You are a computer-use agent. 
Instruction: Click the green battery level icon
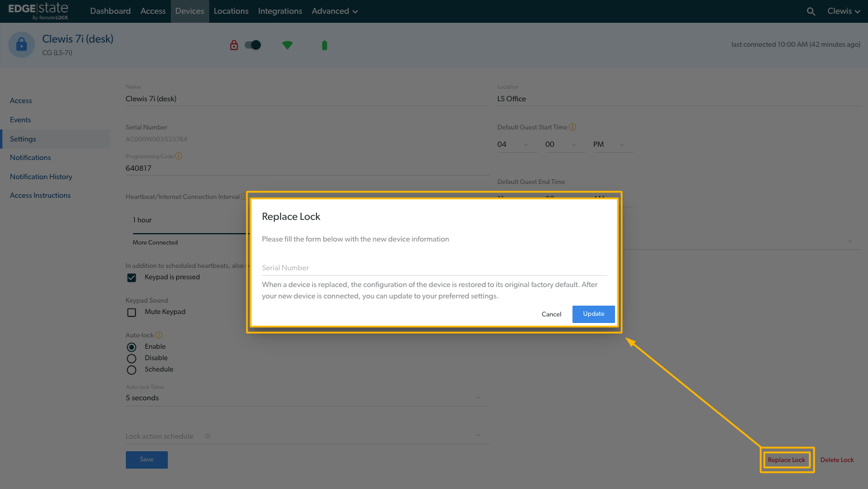(x=324, y=45)
